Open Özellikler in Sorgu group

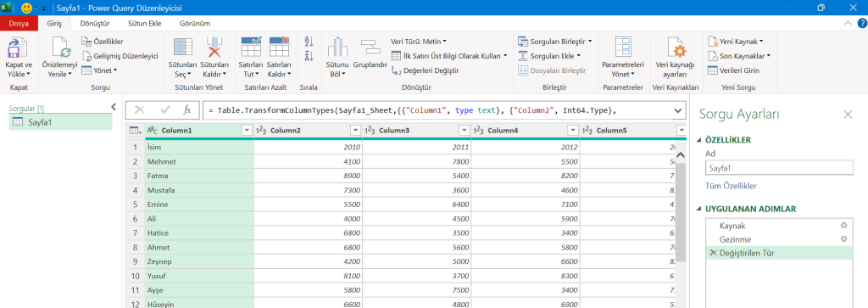coord(103,42)
